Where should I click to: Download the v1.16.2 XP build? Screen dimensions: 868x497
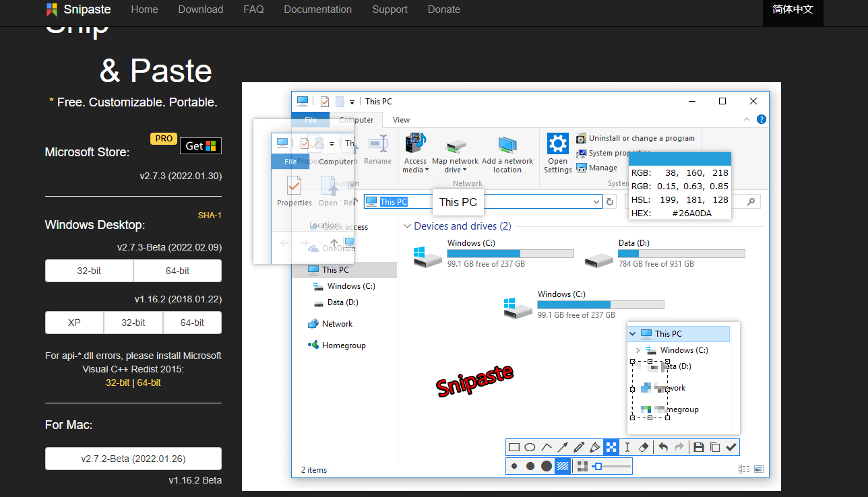pyautogui.click(x=74, y=323)
